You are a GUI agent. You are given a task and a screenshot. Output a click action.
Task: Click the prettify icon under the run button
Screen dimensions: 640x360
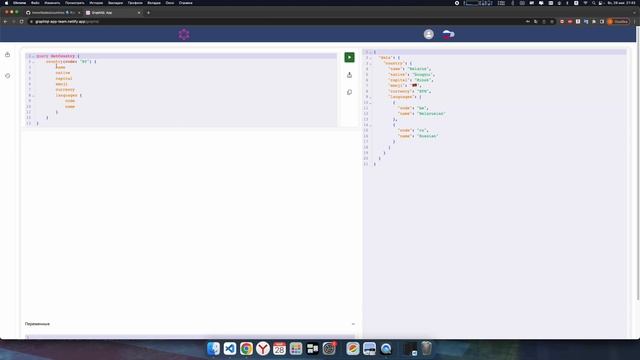point(349,75)
